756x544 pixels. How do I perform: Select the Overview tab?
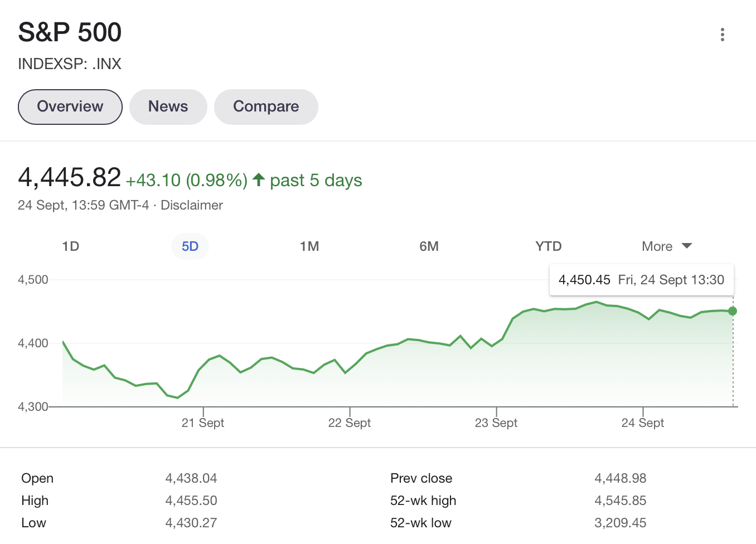click(70, 106)
